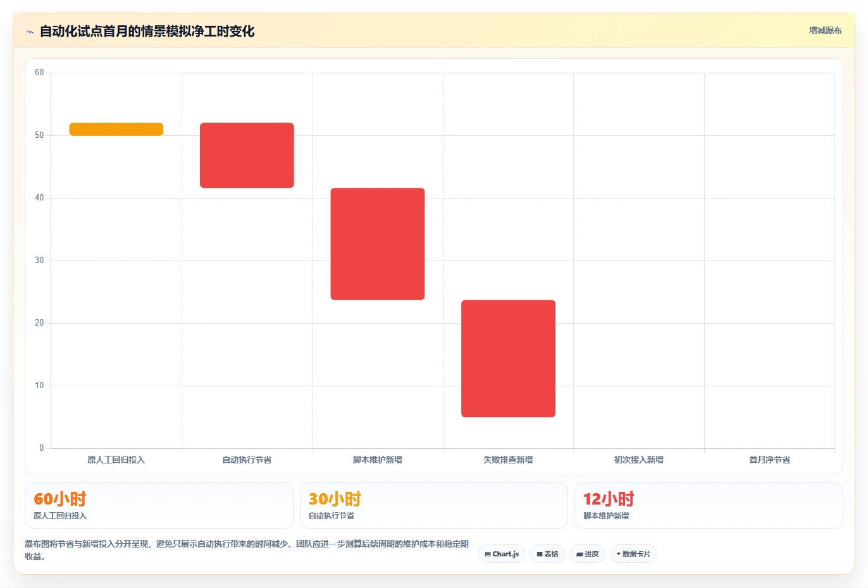Click the red 脚本维护新增 bar

coord(378,243)
